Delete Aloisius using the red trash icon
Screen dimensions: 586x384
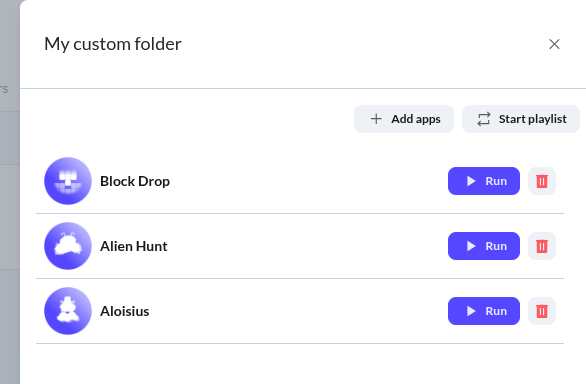pyautogui.click(x=542, y=311)
